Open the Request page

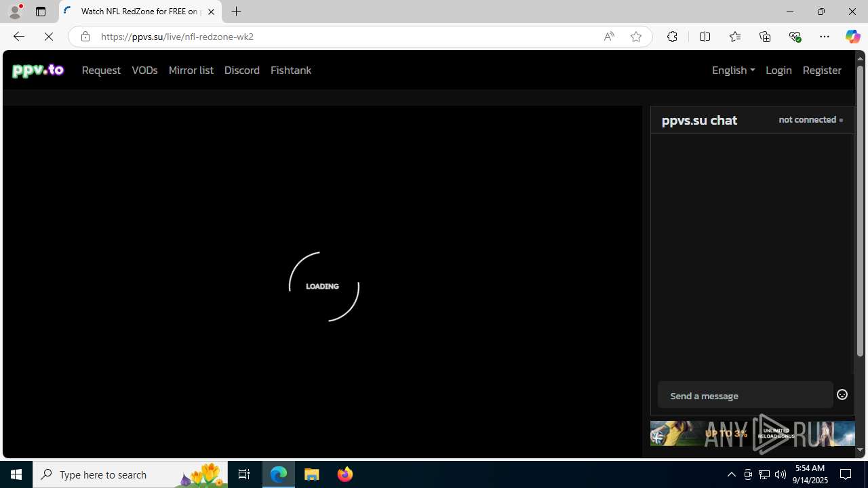(101, 70)
